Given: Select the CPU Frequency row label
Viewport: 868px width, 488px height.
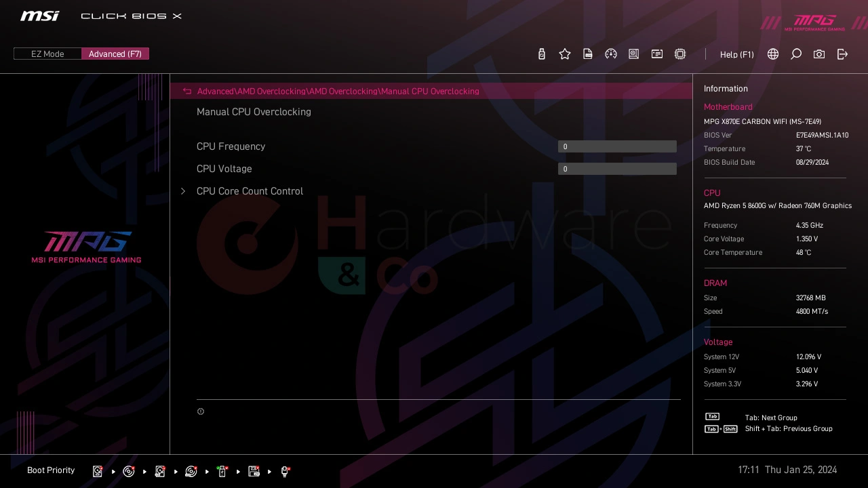Looking at the screenshot, I should pyautogui.click(x=231, y=146).
